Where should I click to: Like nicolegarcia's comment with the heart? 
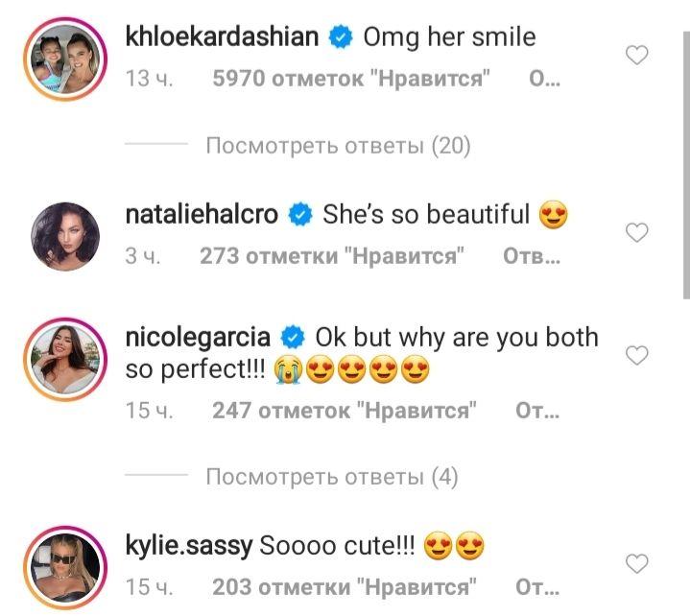637,356
